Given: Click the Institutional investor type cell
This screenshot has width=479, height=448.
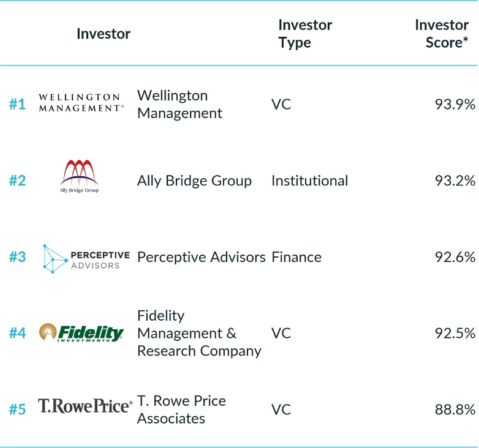Looking at the screenshot, I should click(x=309, y=181).
